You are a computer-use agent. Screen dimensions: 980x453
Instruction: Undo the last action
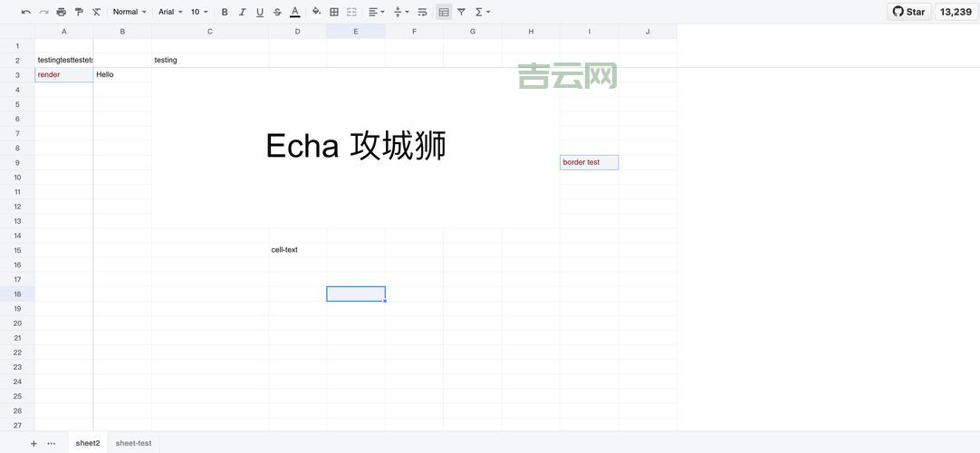pyautogui.click(x=26, y=12)
